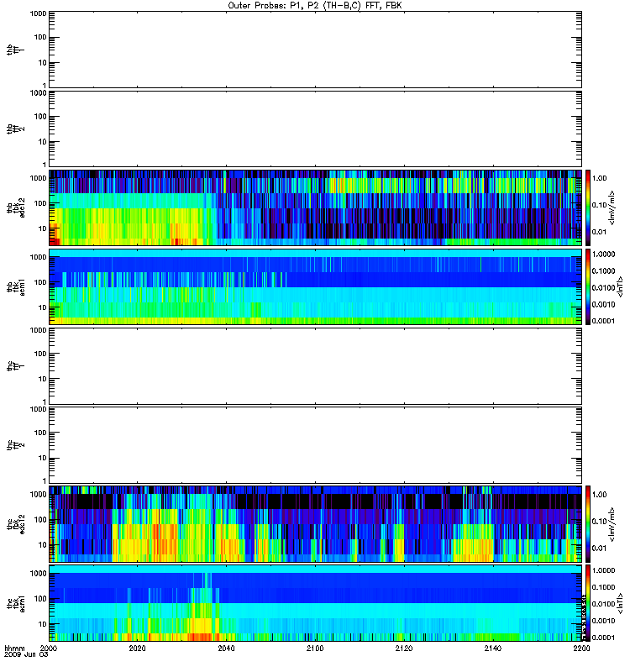Click the mV/m unit label beside thc edc12 colorbar
The image size is (630, 672).
612,524
